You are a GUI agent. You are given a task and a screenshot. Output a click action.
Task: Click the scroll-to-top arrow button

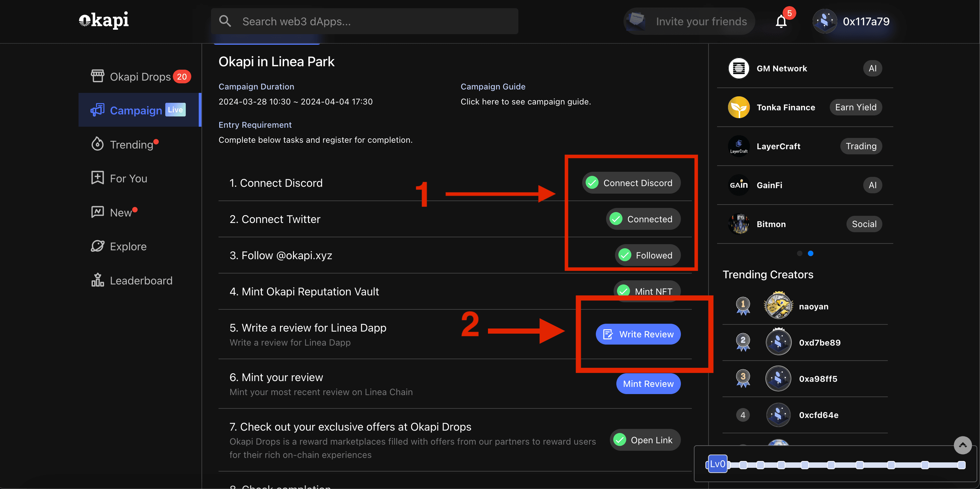(963, 445)
